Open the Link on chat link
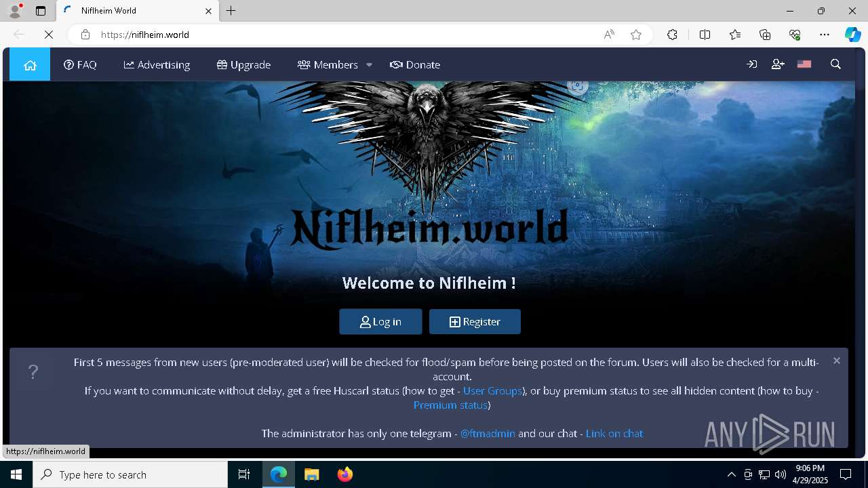This screenshot has height=488, width=868. (614, 434)
